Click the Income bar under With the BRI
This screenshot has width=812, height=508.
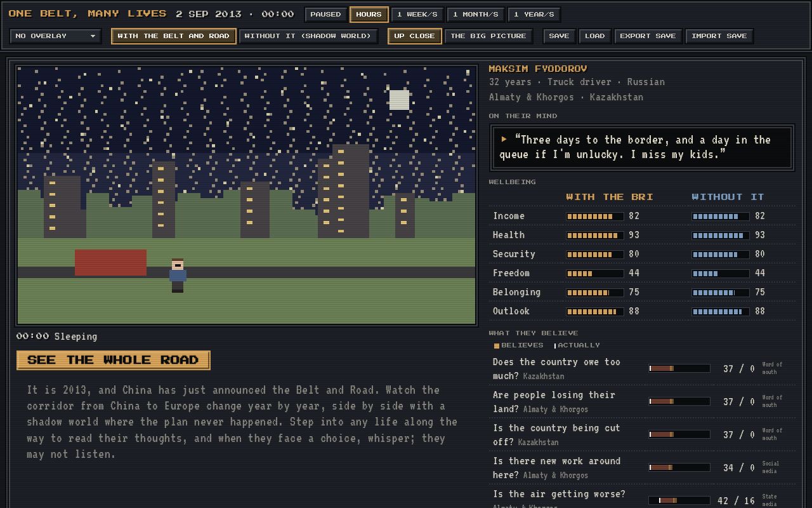595,217
